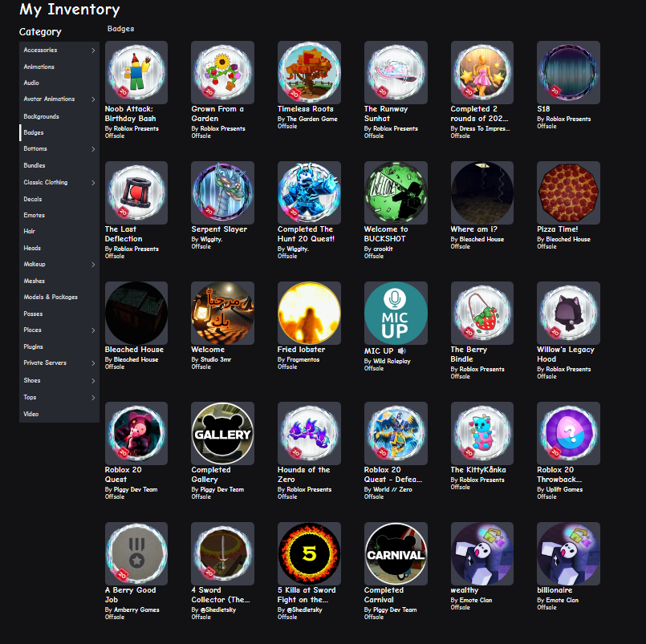Viewport: 646px width, 644px height.
Task: Expand the Tops category chevron
Action: pyautogui.click(x=93, y=398)
